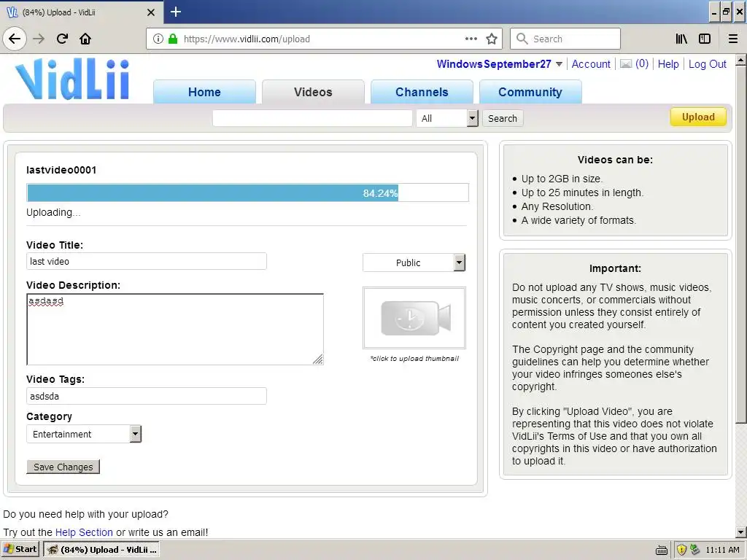Click the scrollbar down arrow

741,532
